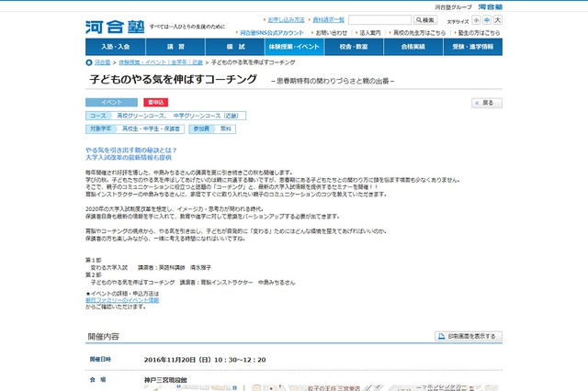Open the 資料請求一覧 link
Viewport: 588px width, 391px height.
(329, 19)
